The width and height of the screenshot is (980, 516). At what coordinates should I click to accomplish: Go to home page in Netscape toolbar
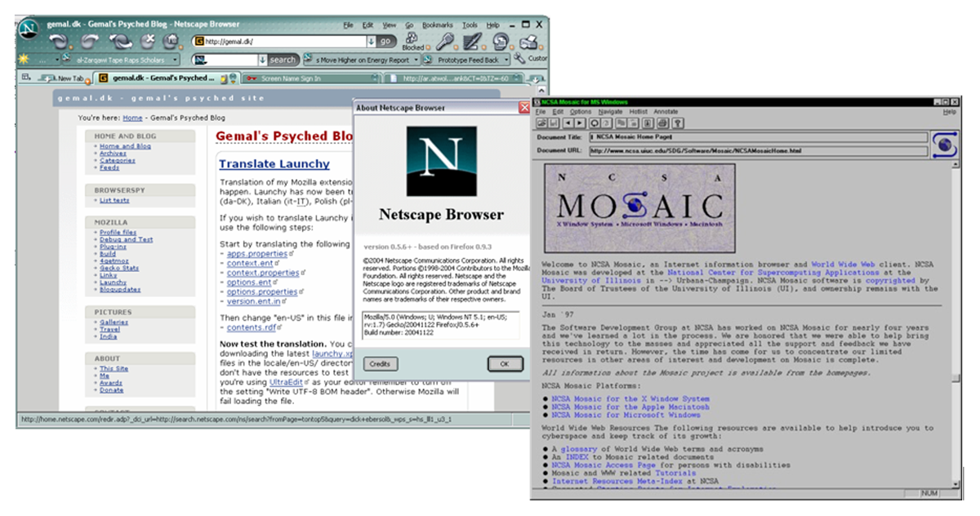point(171,41)
